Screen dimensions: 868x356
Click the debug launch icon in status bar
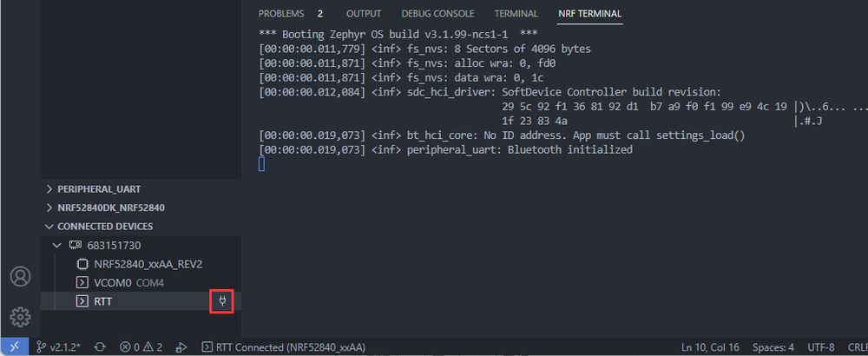[x=181, y=346]
